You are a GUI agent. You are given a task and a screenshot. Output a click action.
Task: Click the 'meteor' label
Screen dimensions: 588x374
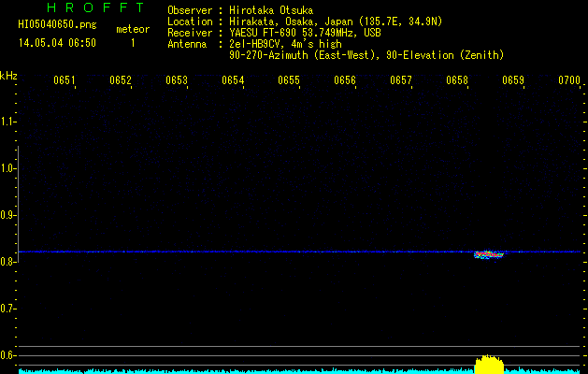pos(133,29)
